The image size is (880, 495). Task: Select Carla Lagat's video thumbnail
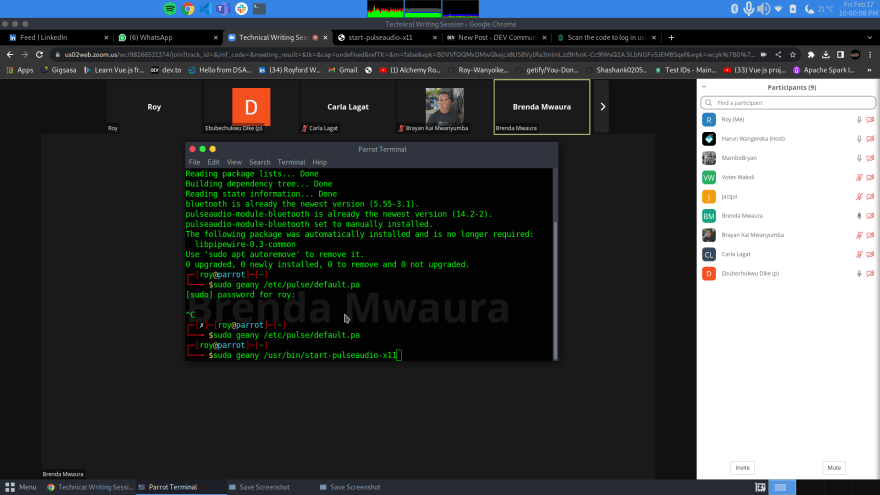tap(348, 107)
